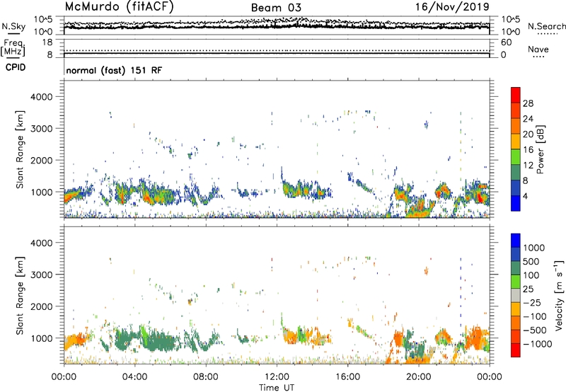This screenshot has height=392, width=566.
Task: Click the 16 label on Power color bar
Action: (x=528, y=150)
